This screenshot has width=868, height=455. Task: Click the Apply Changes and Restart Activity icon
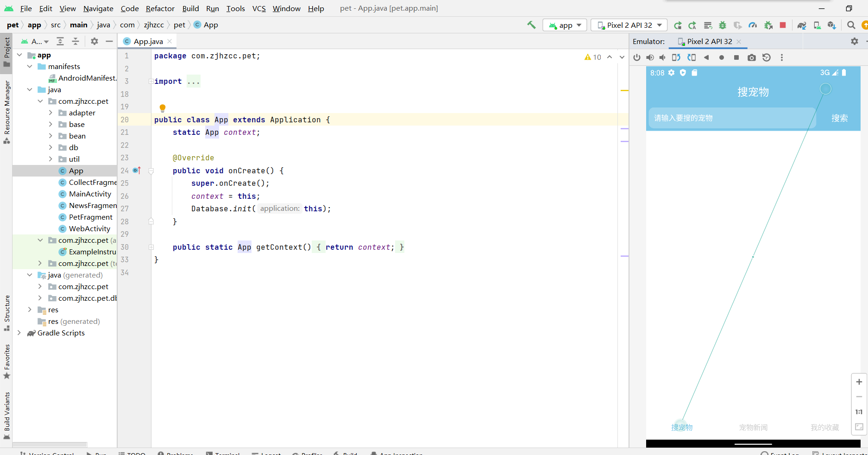coord(678,25)
